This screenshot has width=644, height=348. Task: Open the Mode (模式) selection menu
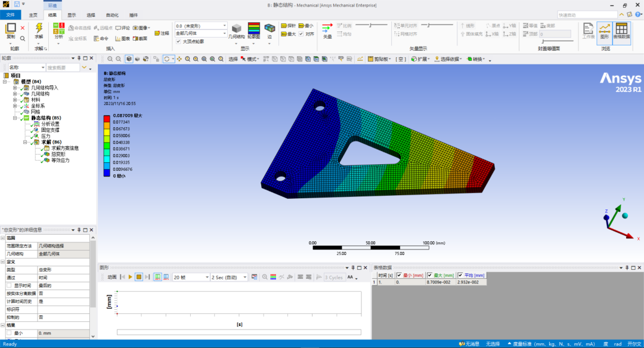click(250, 59)
